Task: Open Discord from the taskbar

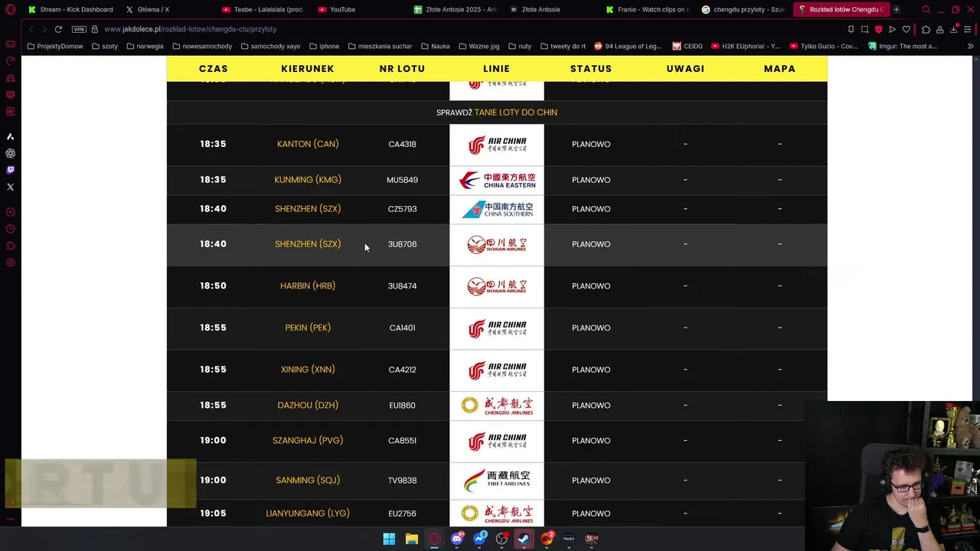Action: (457, 539)
